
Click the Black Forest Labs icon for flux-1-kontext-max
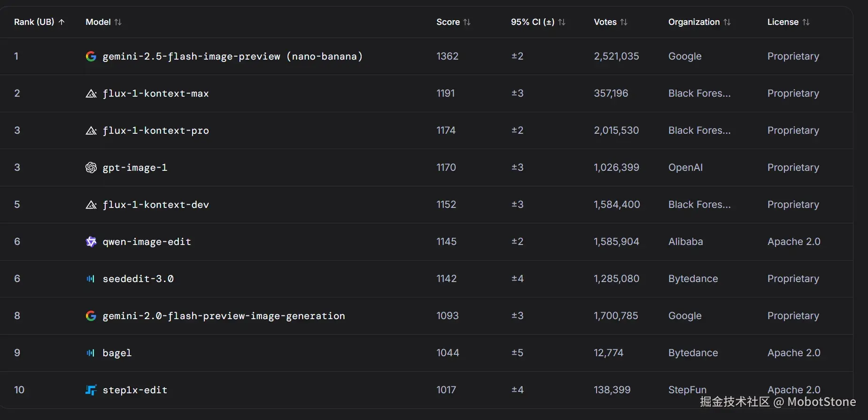(91, 93)
